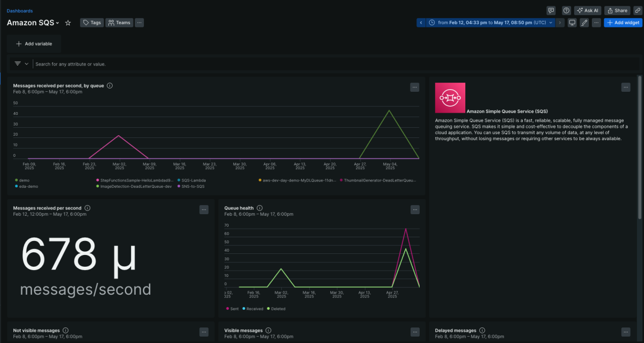Open Ask AI
This screenshot has height=343, width=644.
pos(587,10)
